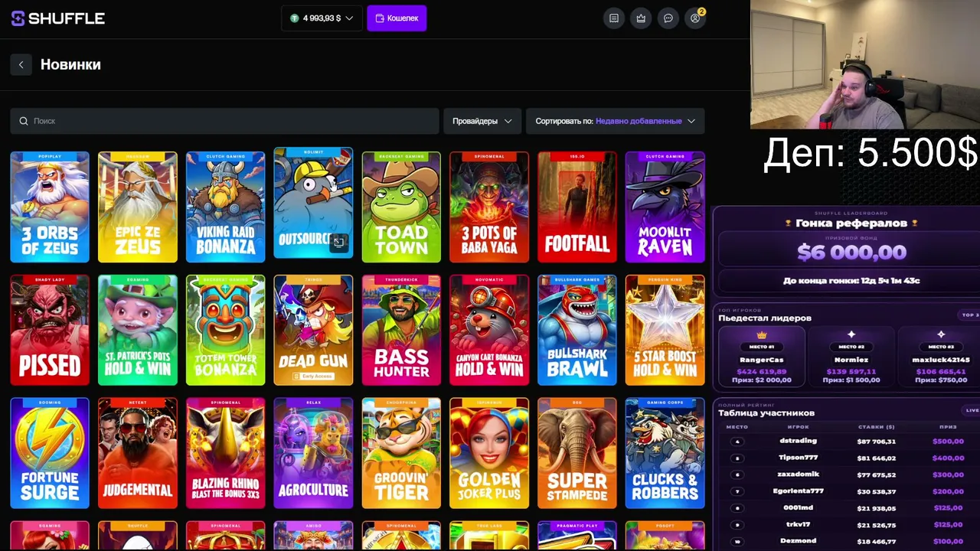The height and width of the screenshot is (551, 980).
Task: Click the expand icon on the Outsourced tile
Action: coord(338,243)
